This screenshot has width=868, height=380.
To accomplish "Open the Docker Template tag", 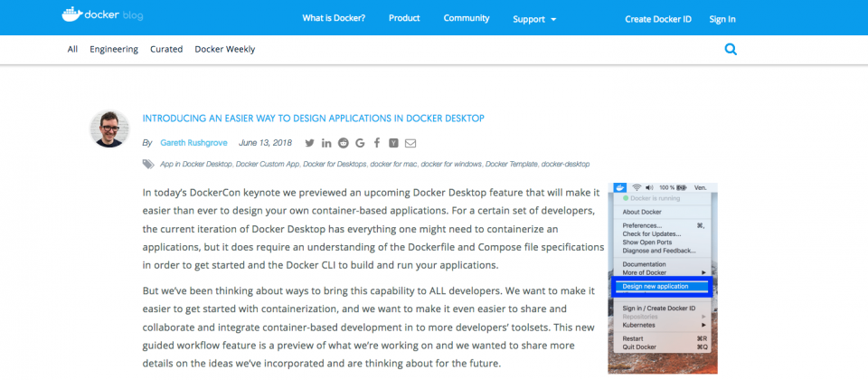I will (x=512, y=164).
